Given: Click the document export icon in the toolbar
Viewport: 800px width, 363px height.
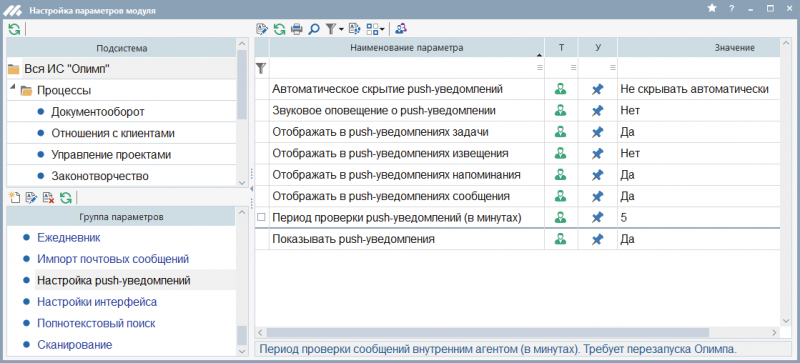Looking at the screenshot, I should pos(354,29).
